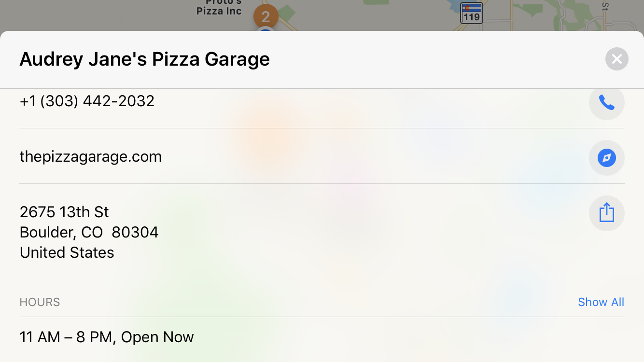Tap the street label at map's right edge
The width and height of the screenshot is (644, 362).
(605, 6)
